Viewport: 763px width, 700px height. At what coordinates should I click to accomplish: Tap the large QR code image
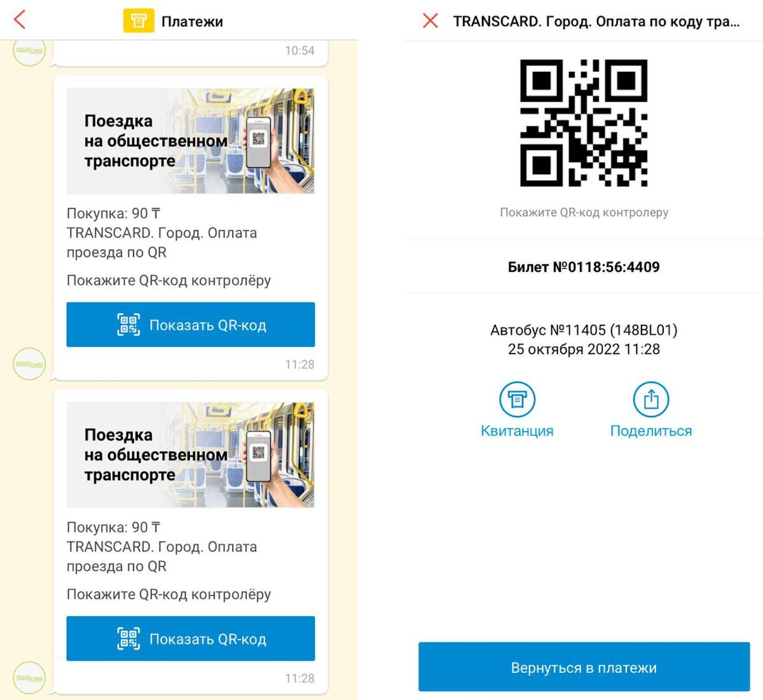point(584,123)
